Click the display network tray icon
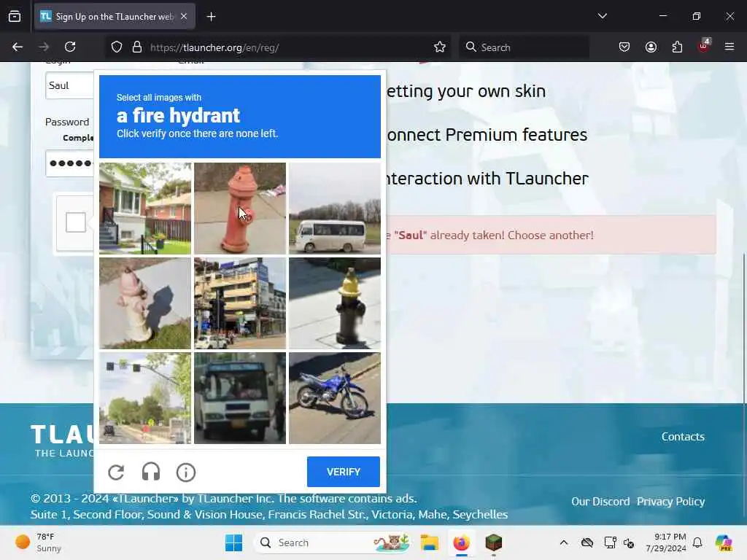This screenshot has width=747, height=560. 610,542
